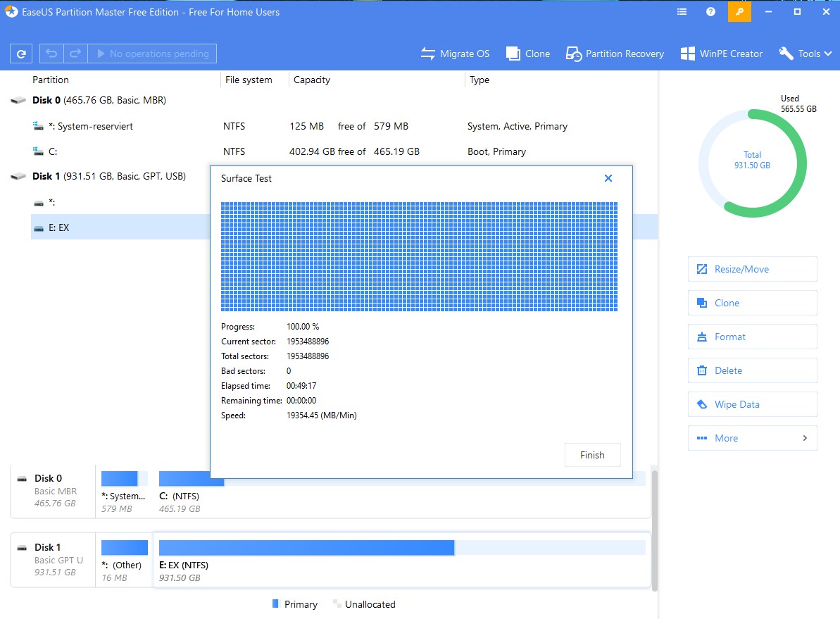Click the Capacity column header

pos(312,80)
